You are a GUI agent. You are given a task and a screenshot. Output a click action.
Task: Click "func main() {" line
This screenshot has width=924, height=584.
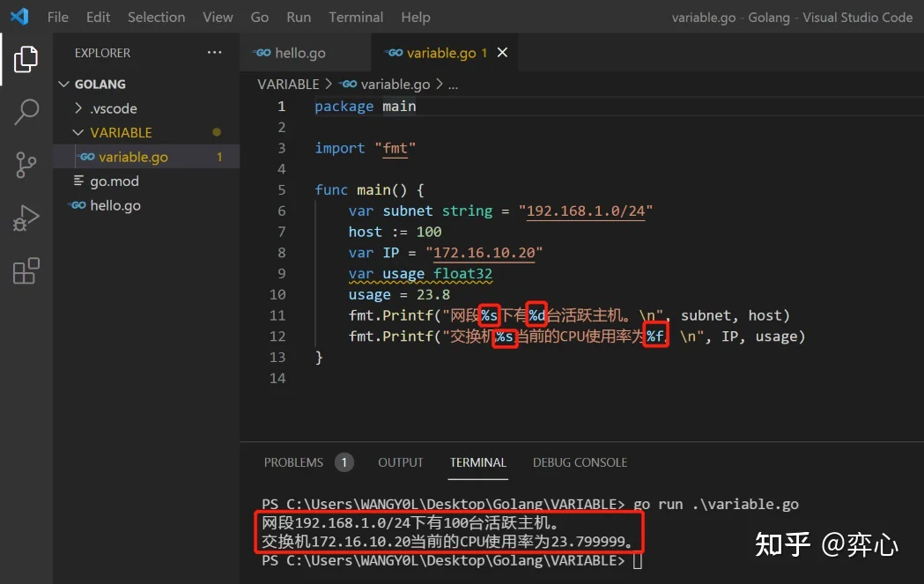[369, 189]
